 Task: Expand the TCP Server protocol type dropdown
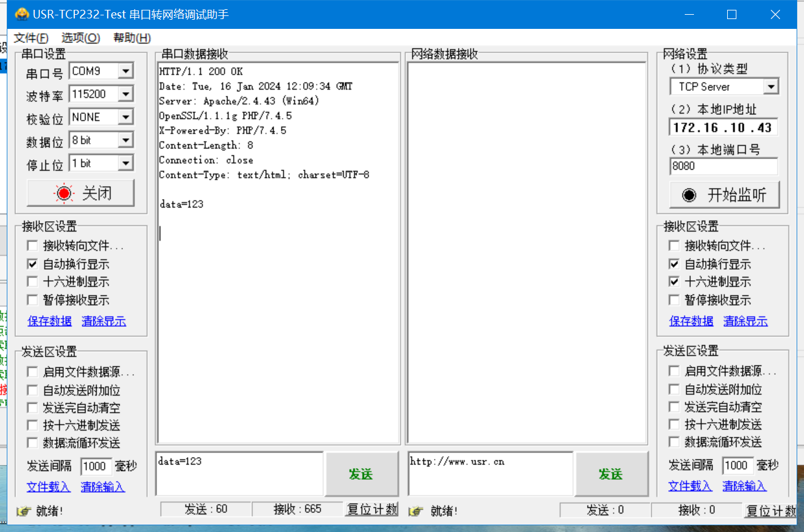(771, 87)
